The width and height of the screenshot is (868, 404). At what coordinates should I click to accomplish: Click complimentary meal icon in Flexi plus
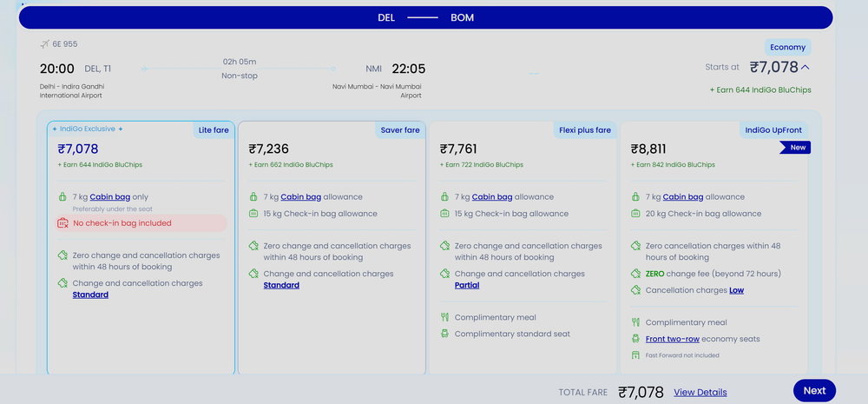(444, 317)
